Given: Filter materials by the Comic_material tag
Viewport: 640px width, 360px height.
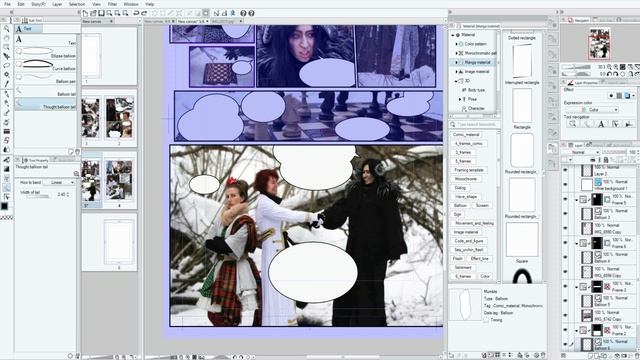Looking at the screenshot, I should (x=466, y=134).
